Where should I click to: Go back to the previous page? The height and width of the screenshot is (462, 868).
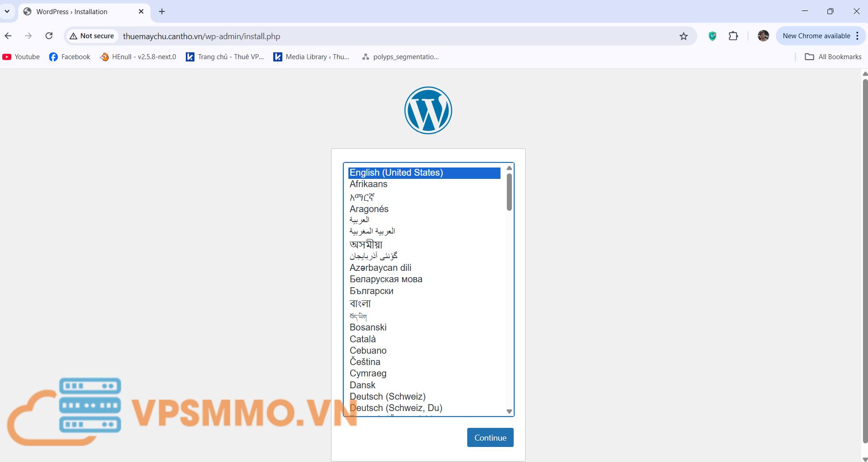click(x=8, y=36)
